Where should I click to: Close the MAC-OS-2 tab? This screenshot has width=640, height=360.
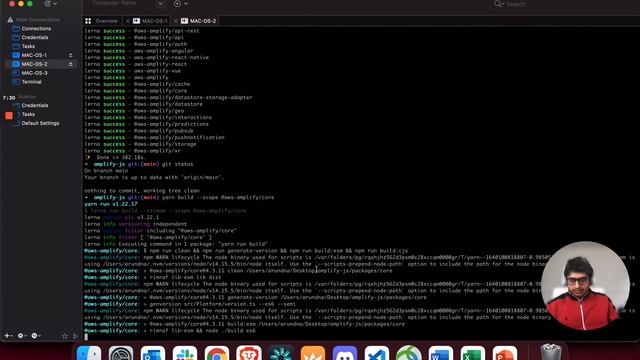176,21
